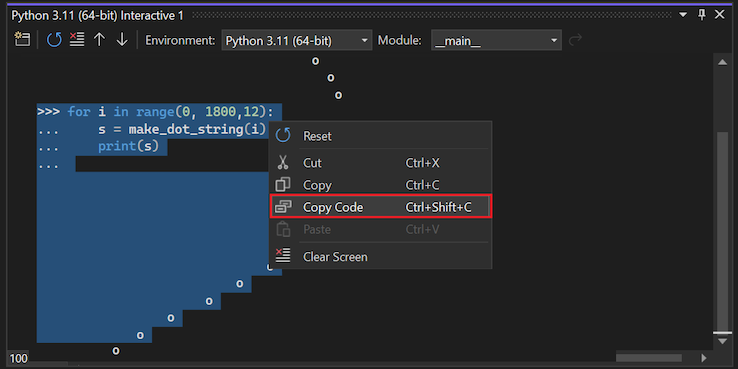The height and width of the screenshot is (369, 738).
Task: Select Copy Code from context menu
Action: point(381,207)
